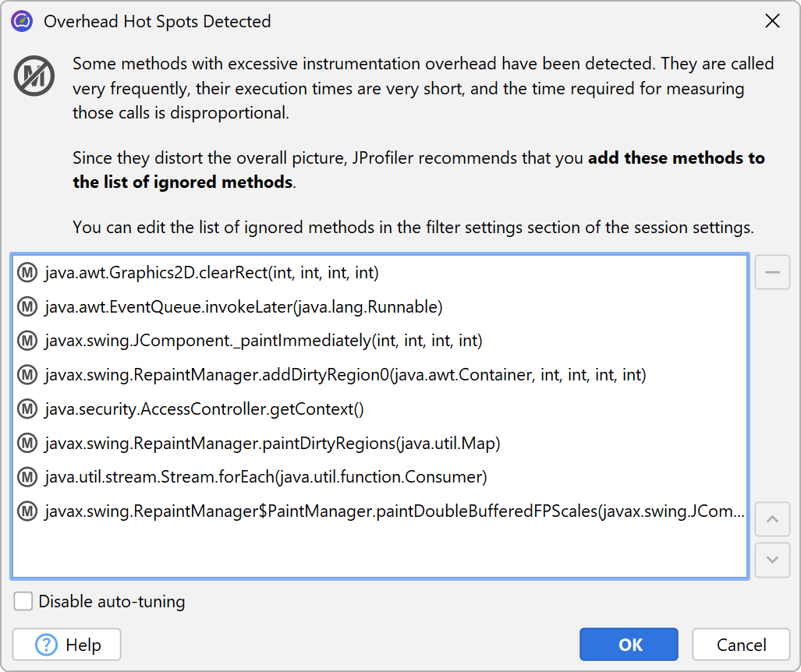This screenshot has width=801, height=672.
Task: Select the Stream.forEach method entry
Action: coord(265,477)
